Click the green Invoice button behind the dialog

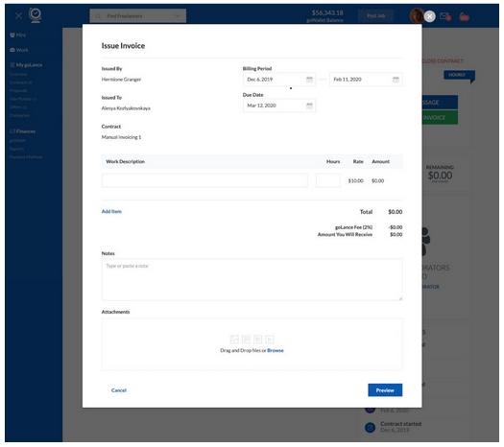pyautogui.click(x=440, y=118)
